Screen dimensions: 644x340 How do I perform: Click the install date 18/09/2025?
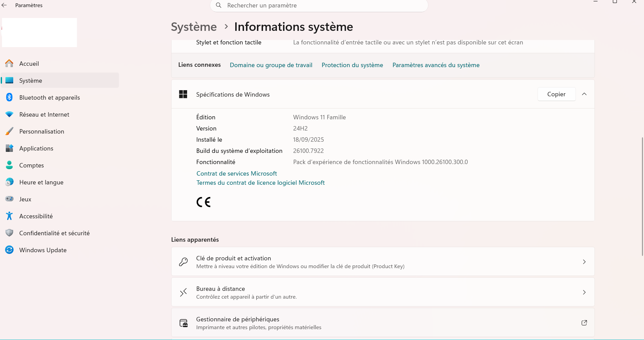308,140
